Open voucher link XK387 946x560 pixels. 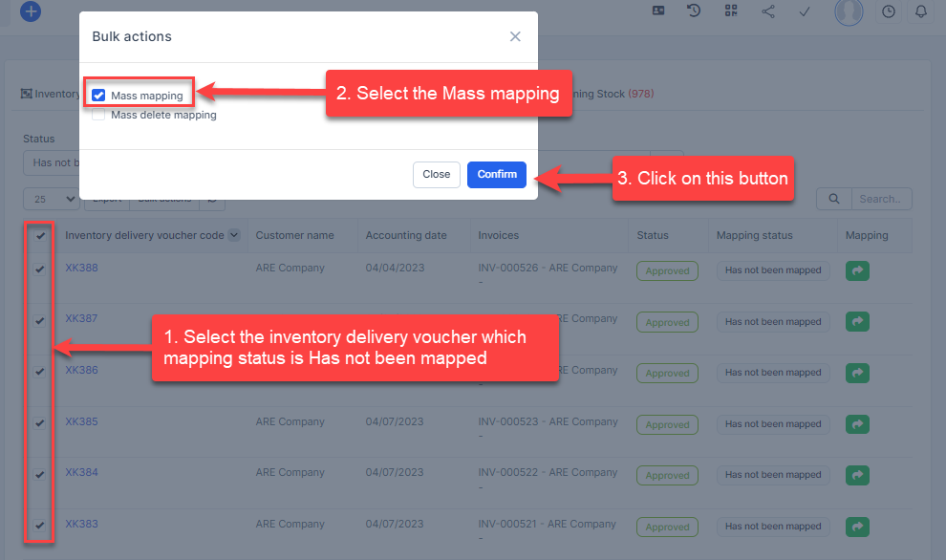pyautogui.click(x=81, y=318)
